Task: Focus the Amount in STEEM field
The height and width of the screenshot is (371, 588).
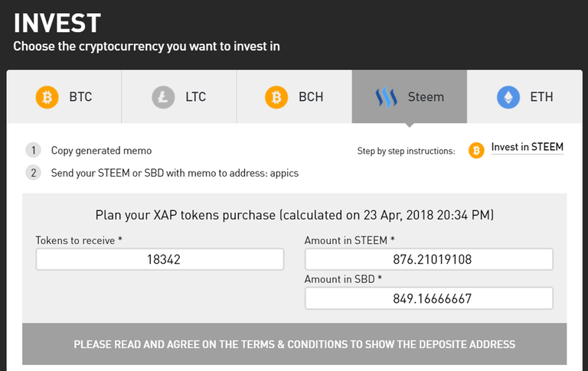Action: pyautogui.click(x=429, y=259)
